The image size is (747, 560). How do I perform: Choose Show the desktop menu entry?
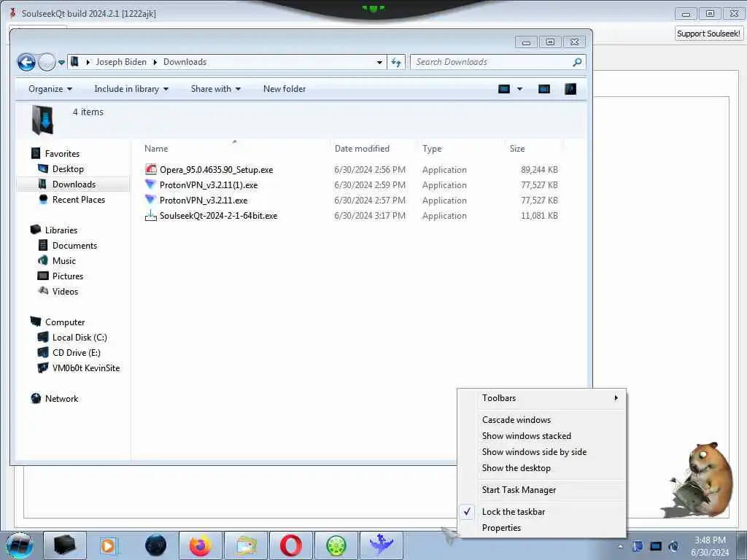[542, 469]
